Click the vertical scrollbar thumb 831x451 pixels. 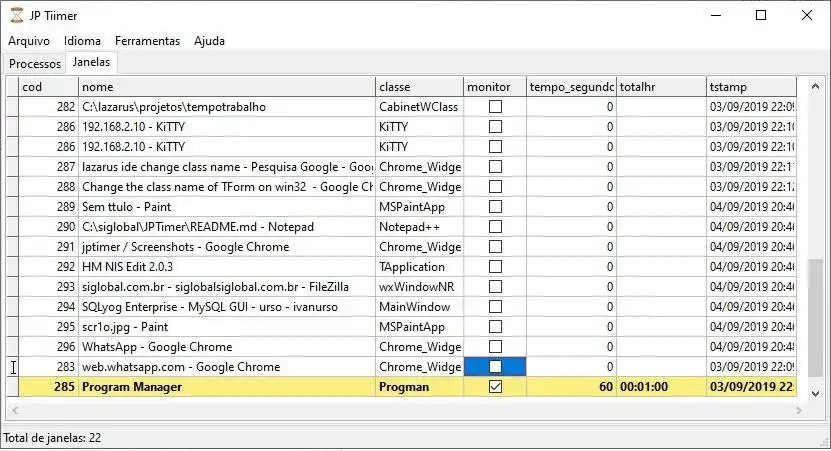tap(815, 318)
